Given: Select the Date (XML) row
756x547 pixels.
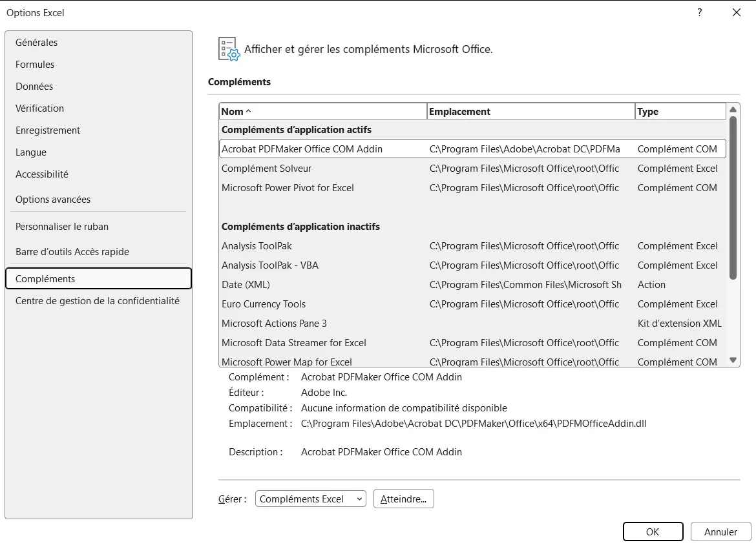Looking at the screenshot, I should (472, 284).
